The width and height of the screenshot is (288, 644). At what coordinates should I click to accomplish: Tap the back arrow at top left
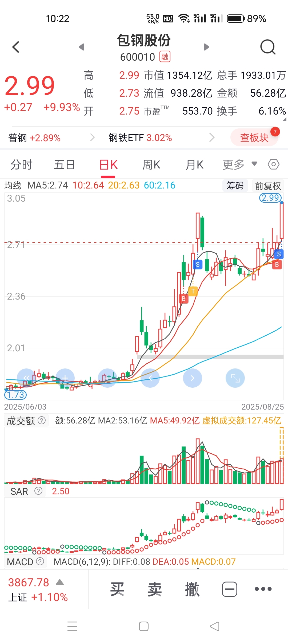click(16, 47)
